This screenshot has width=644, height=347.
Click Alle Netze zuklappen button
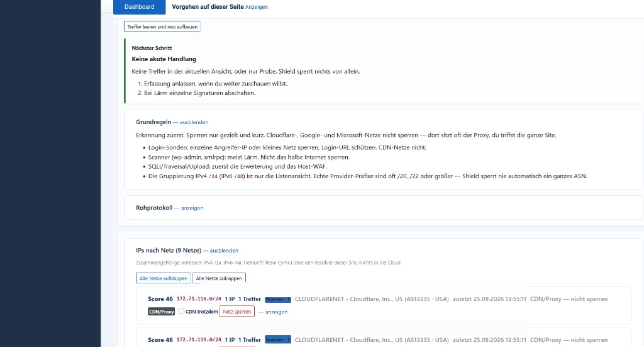click(x=219, y=278)
